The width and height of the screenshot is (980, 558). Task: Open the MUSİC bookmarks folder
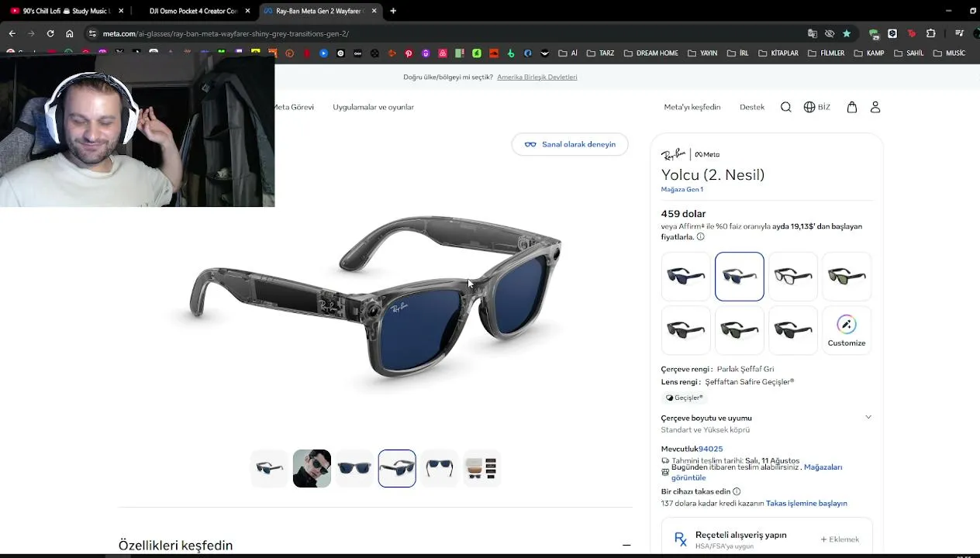pos(949,53)
